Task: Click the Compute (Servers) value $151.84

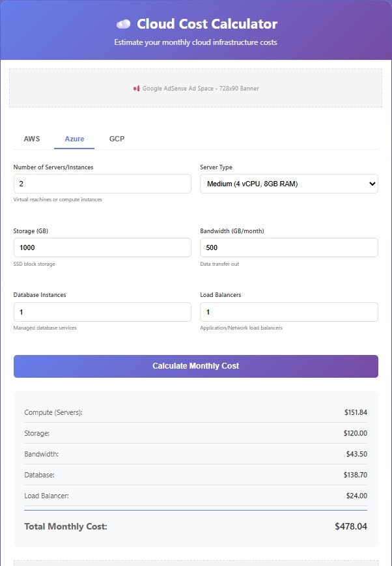Action: (356, 412)
